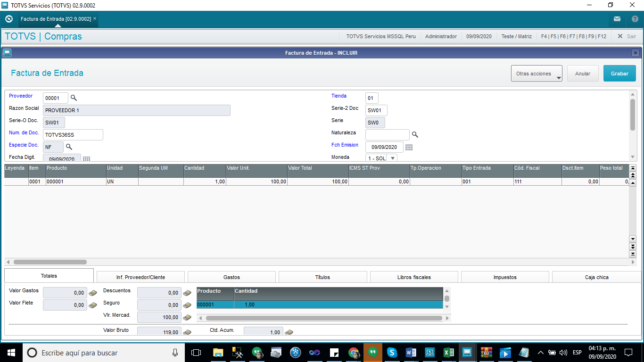The width and height of the screenshot is (644, 362).
Task: Click the Sair exit button
Action: coord(627,36)
